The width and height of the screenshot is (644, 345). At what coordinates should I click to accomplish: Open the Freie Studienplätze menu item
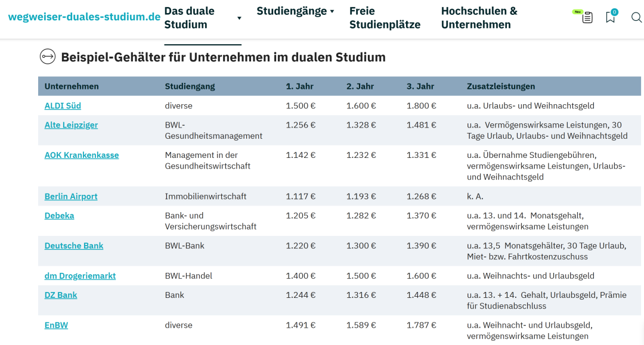pyautogui.click(x=385, y=18)
